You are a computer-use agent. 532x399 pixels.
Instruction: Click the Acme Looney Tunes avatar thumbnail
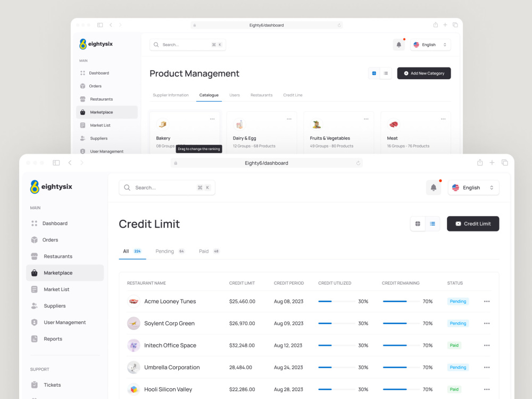point(134,301)
